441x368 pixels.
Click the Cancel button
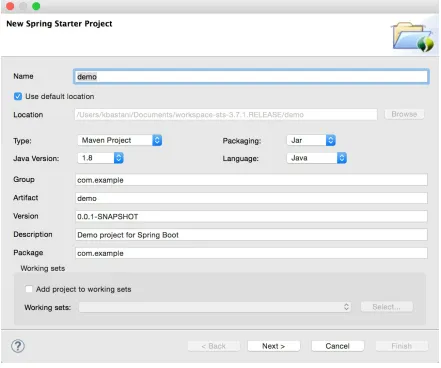tap(337, 346)
